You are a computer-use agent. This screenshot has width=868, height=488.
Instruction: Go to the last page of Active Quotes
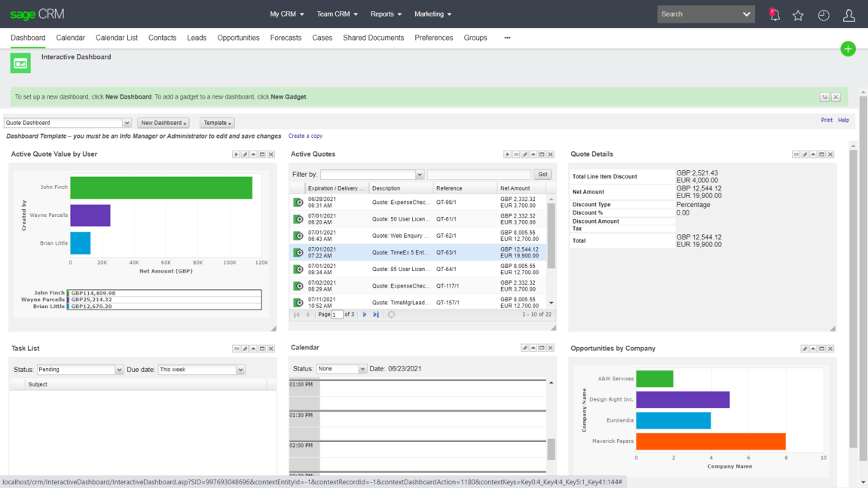tap(376, 315)
